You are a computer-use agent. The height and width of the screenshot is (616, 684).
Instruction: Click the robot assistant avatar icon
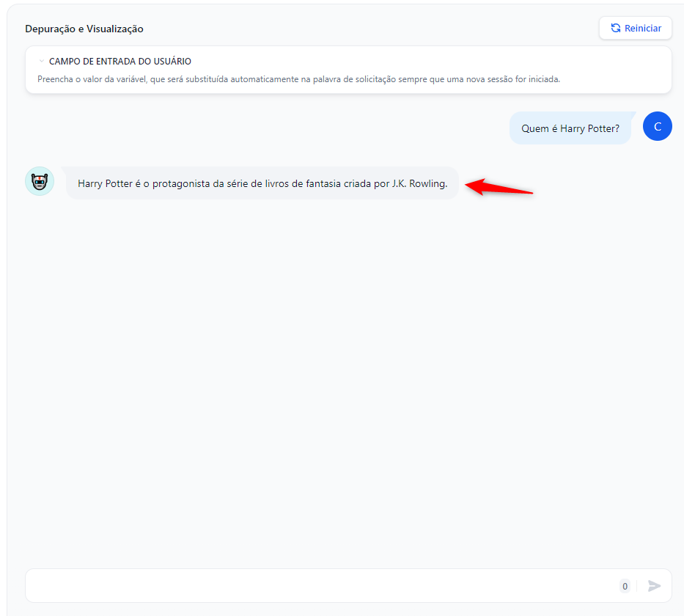pos(40,181)
